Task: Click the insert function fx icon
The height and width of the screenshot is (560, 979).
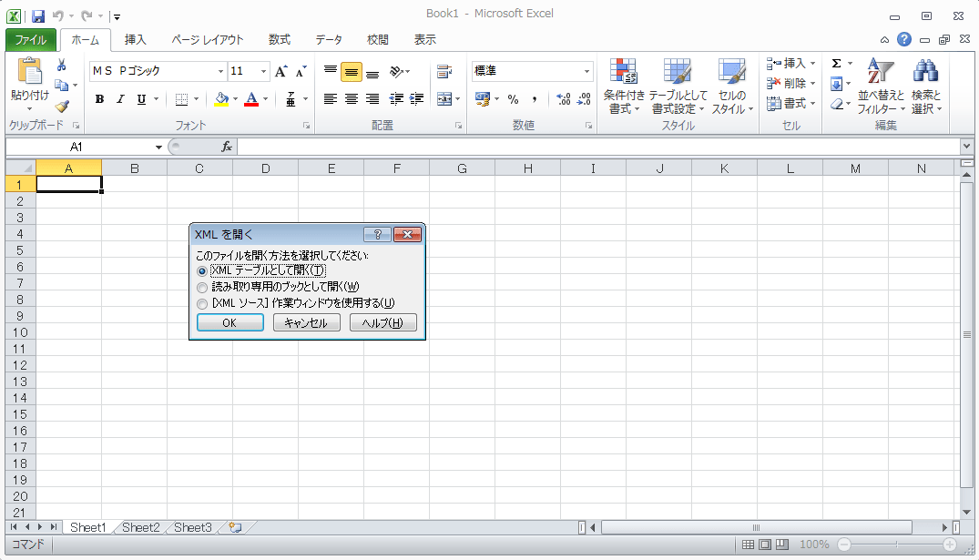Action: (227, 147)
